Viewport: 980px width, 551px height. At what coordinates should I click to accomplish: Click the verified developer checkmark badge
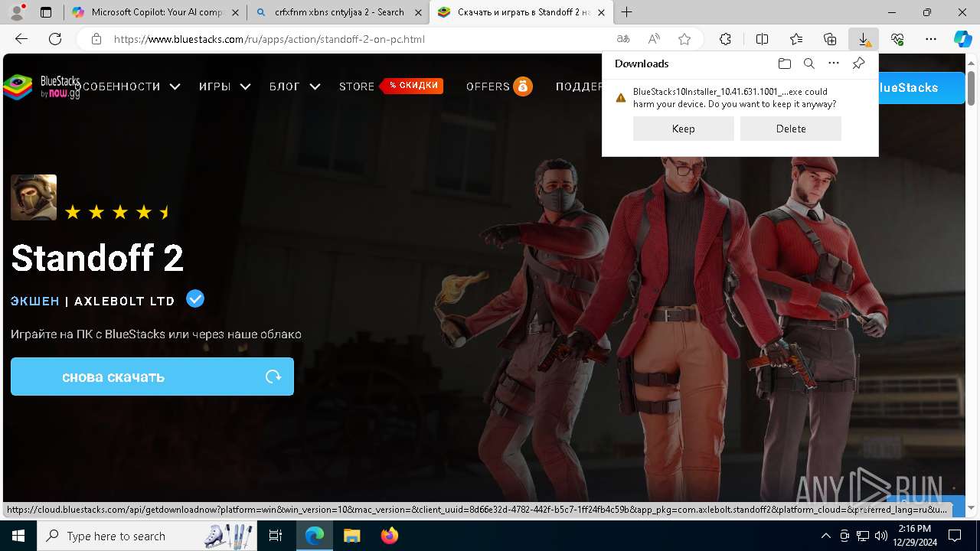pyautogui.click(x=195, y=298)
